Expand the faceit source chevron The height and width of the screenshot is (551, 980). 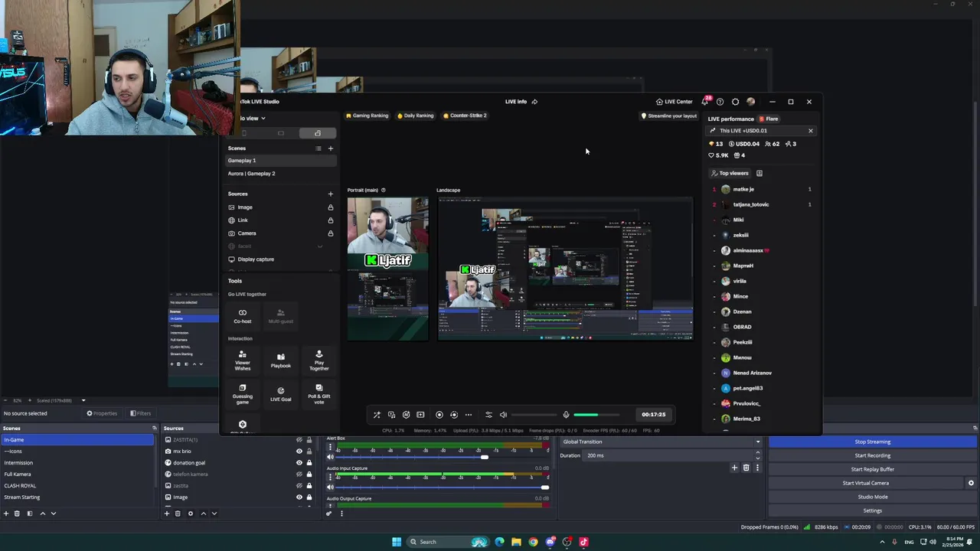point(320,246)
